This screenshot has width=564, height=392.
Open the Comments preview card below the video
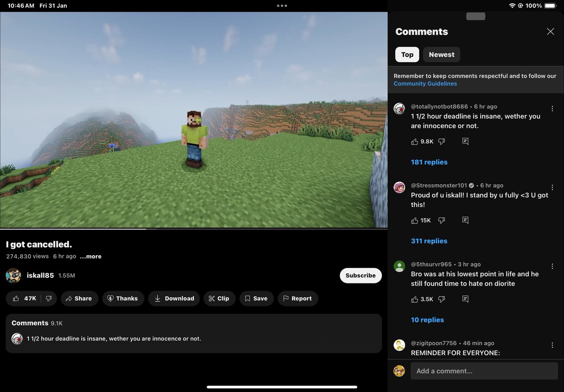coord(194,333)
